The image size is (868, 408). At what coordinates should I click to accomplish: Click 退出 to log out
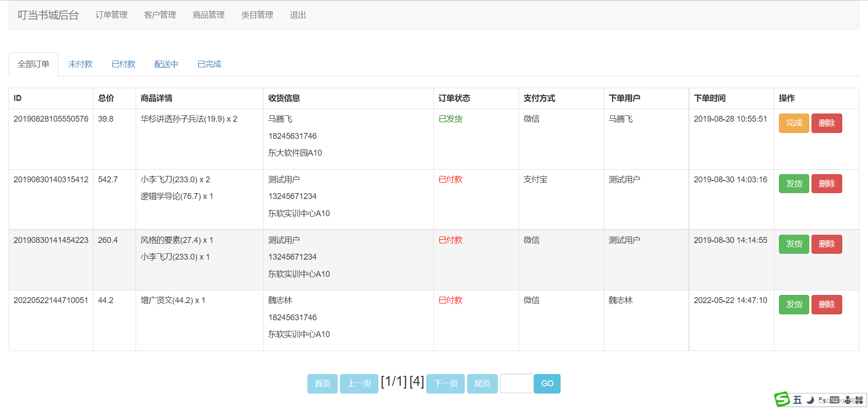pos(298,15)
